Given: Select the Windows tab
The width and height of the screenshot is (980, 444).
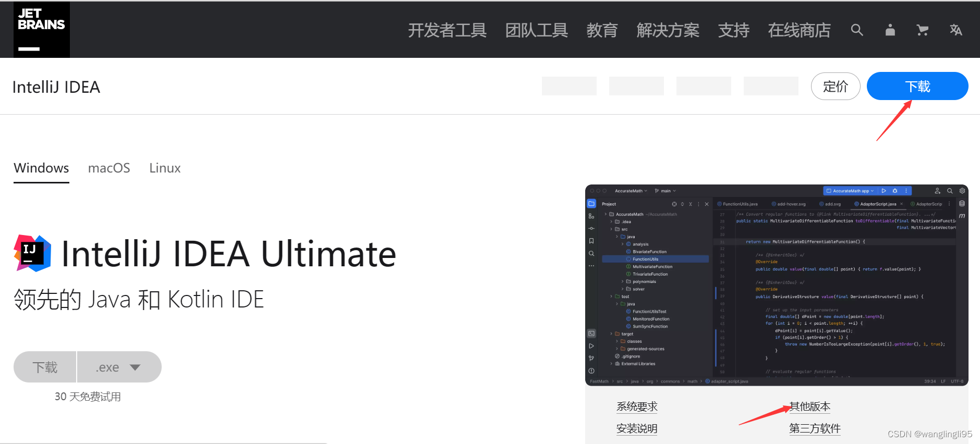Looking at the screenshot, I should click(x=41, y=168).
